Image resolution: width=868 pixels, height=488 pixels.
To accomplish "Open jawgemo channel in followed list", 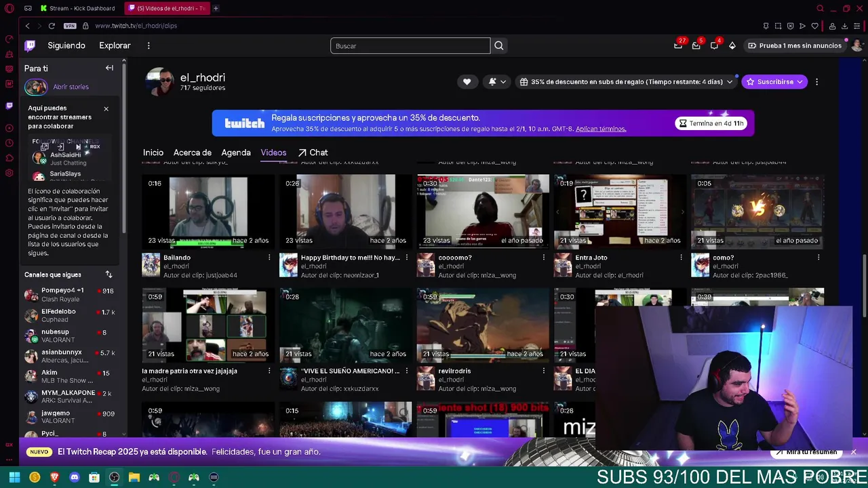I will pos(71,417).
